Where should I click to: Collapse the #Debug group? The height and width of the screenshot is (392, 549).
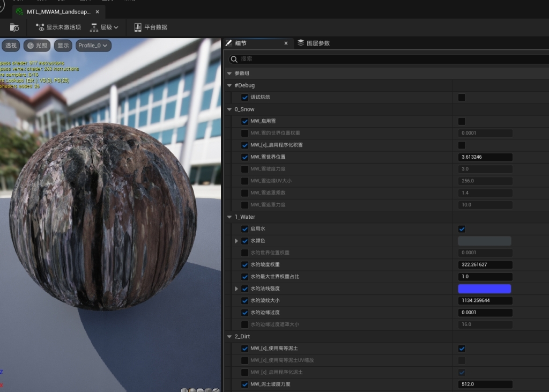pos(229,85)
